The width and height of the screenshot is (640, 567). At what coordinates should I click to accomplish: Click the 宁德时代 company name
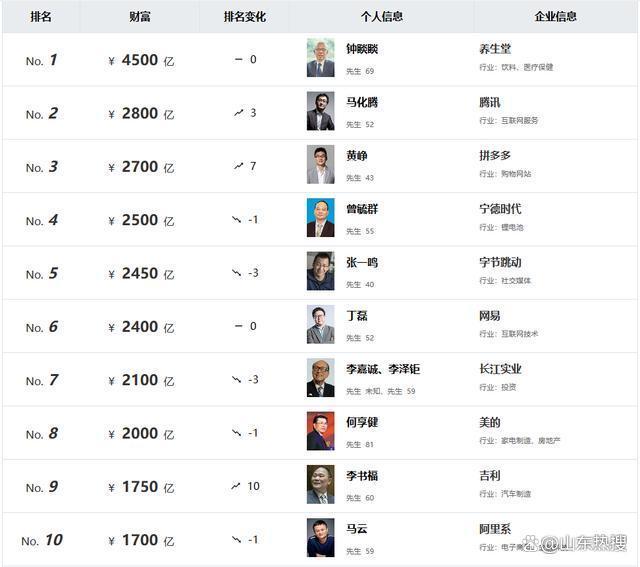pyautogui.click(x=500, y=209)
